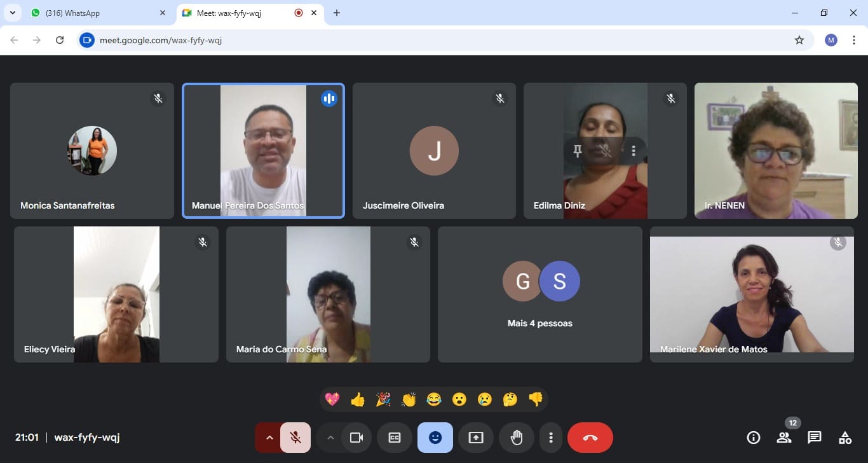Viewport: 868px width, 463px height.
Task: Open the present screen (share) button
Action: click(476, 438)
